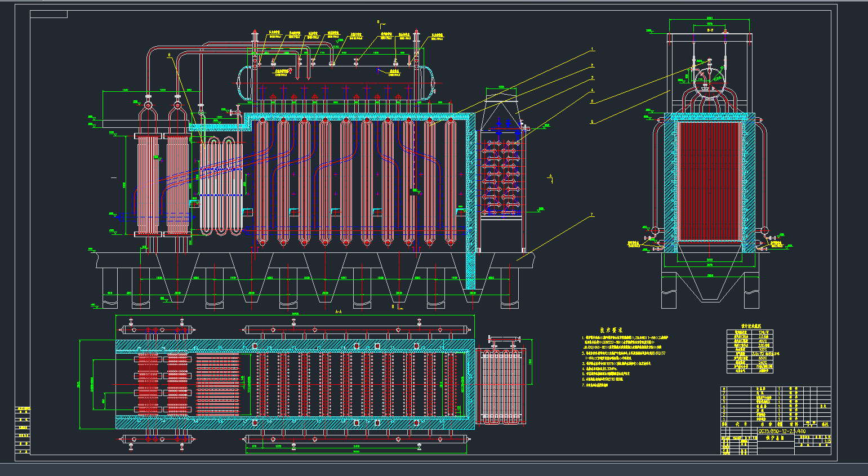Select callout number 7 near foundation
The height and width of the screenshot is (476, 868).
[x=592, y=215]
